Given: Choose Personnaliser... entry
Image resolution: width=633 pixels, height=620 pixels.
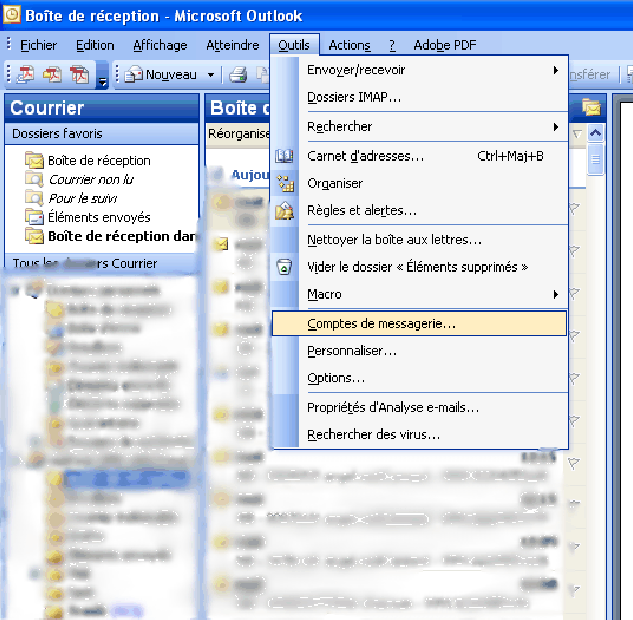Looking at the screenshot, I should click(x=420, y=351).
